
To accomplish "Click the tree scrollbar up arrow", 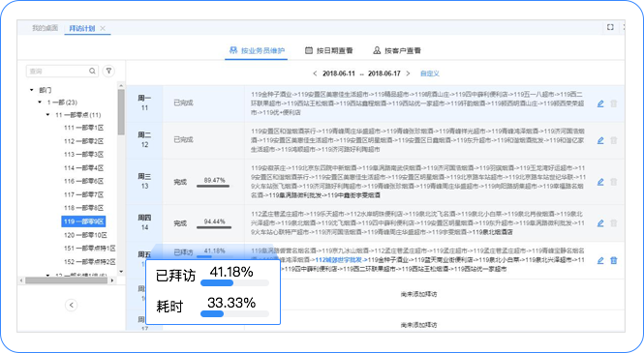I will (x=121, y=86).
